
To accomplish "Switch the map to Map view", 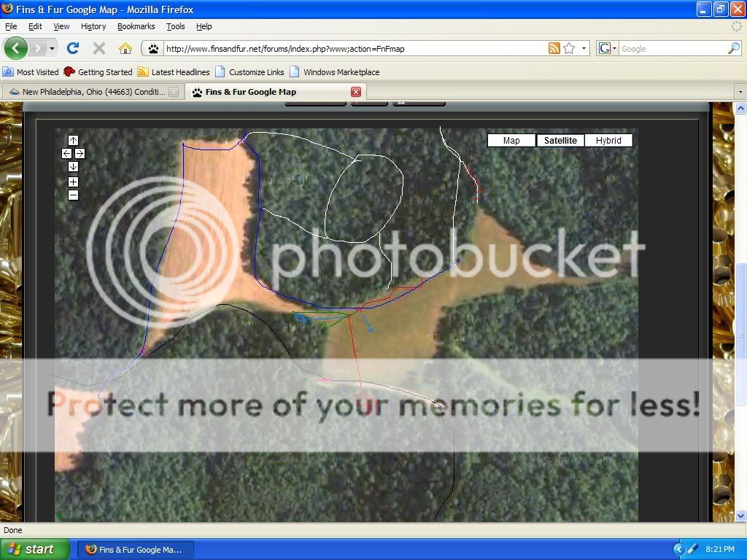I will click(x=511, y=141).
